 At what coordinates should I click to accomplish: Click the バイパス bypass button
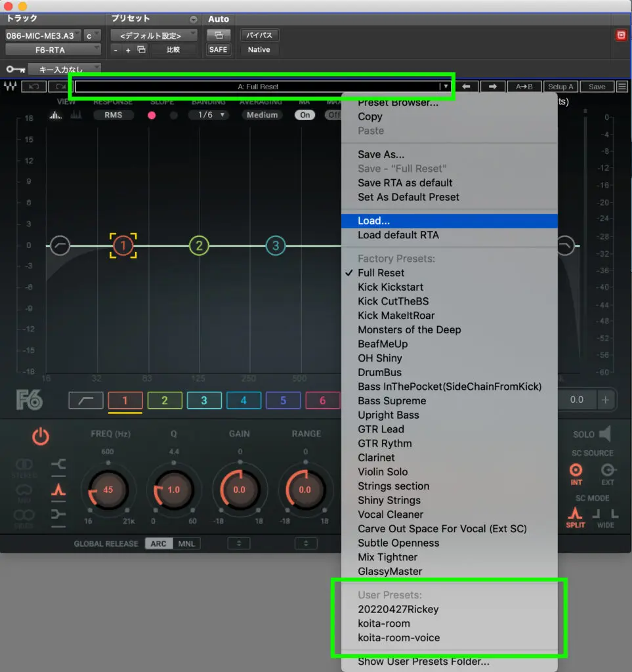[259, 35]
